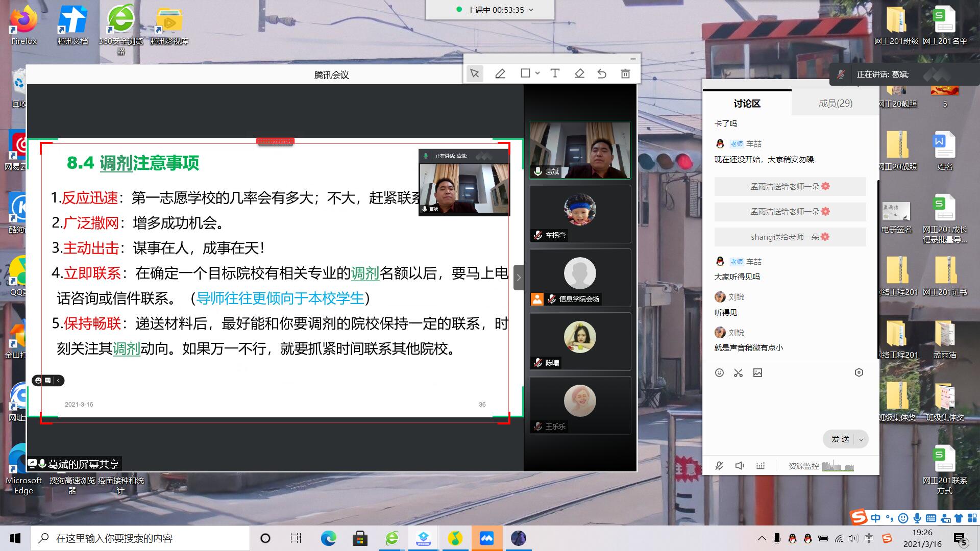The height and width of the screenshot is (551, 980).
Task: Click the smiley reaction icon on slide
Action: (39, 380)
